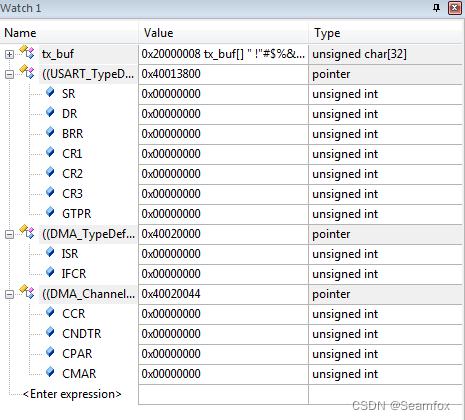465x420 pixels.
Task: Select the CCR register name
Action: 74,314
